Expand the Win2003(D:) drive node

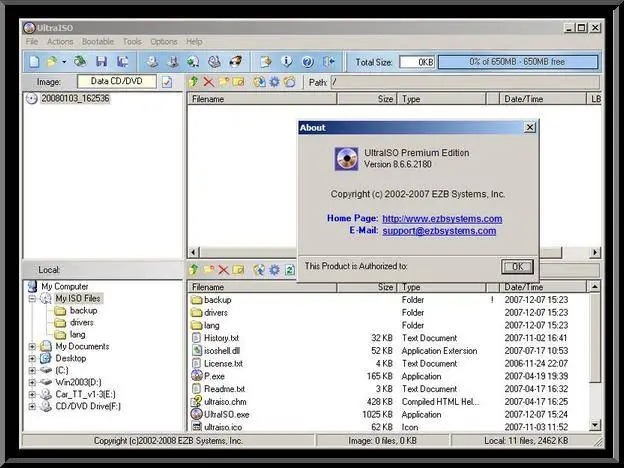(x=32, y=382)
